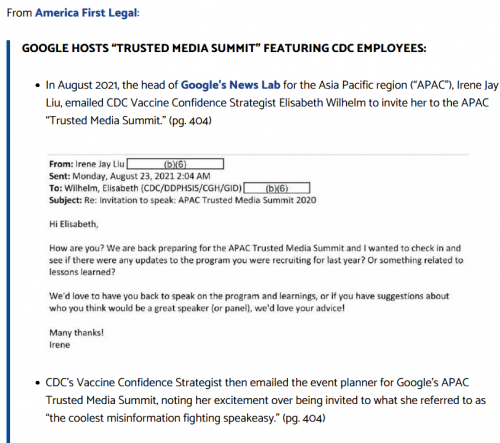This screenshot has width=500, height=443.
Task: Click the 'To:' recipient line in email
Action: click(x=145, y=188)
